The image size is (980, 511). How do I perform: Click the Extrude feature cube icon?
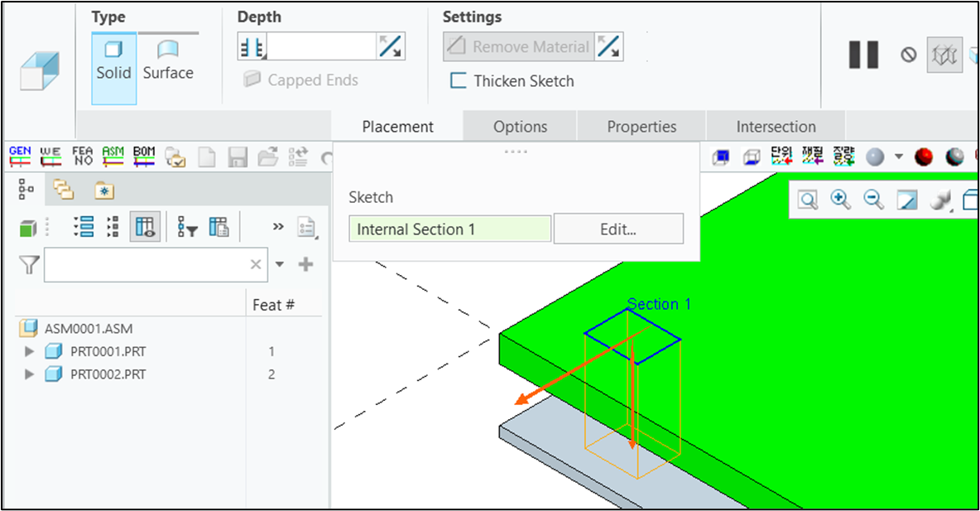tap(40, 70)
